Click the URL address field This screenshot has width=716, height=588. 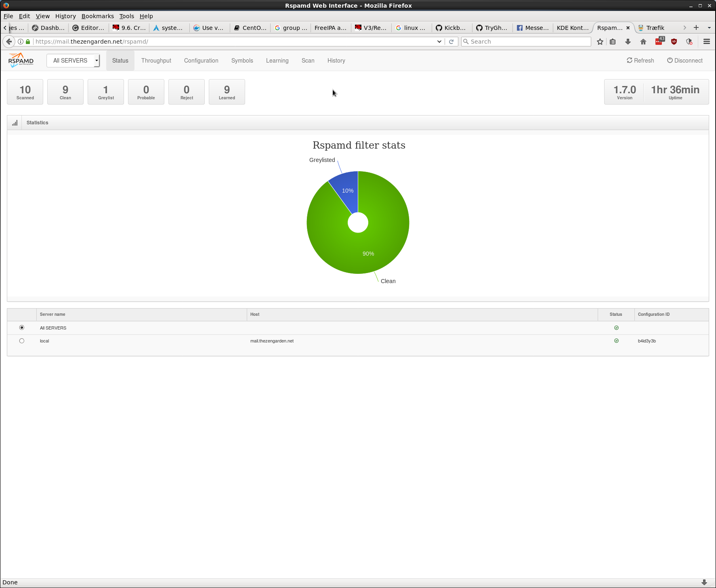pyautogui.click(x=234, y=42)
